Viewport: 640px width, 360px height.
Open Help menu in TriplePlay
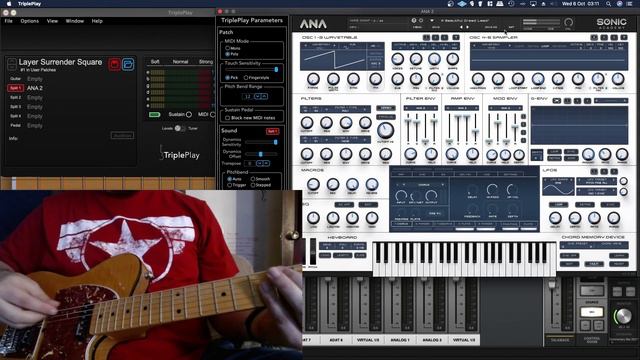pos(97,21)
